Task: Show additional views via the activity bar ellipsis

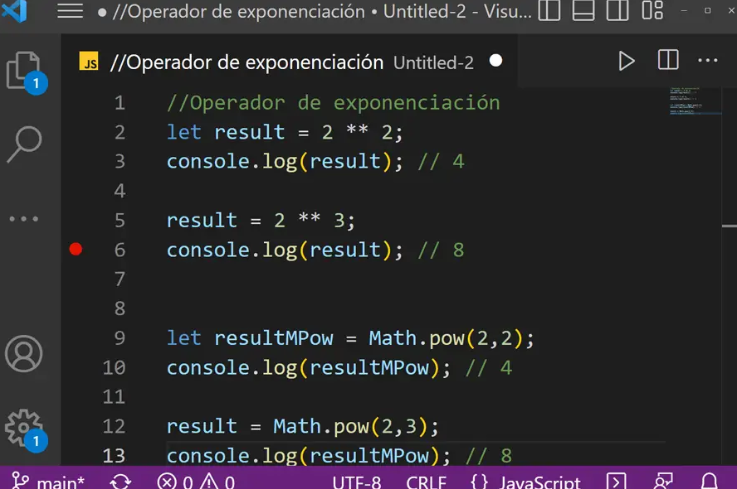Action: pyautogui.click(x=24, y=219)
